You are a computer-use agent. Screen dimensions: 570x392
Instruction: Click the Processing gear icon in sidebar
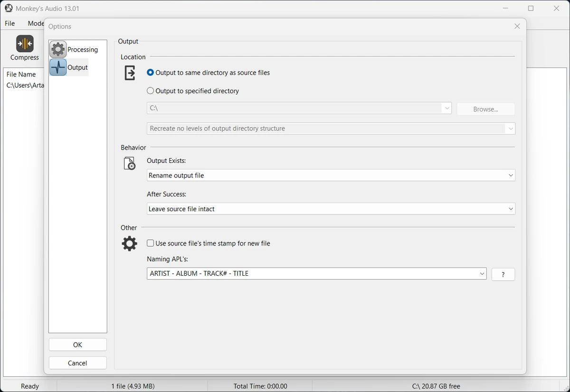(x=58, y=49)
